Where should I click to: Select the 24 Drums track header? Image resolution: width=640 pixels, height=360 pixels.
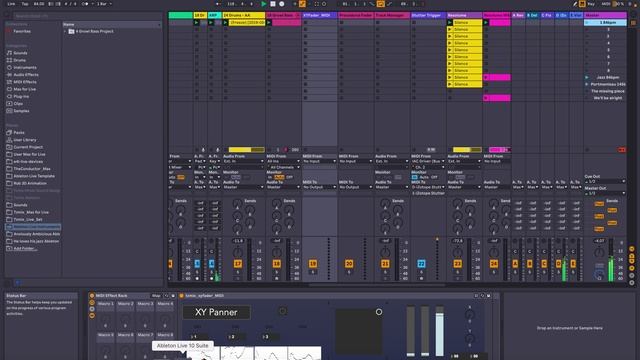tap(243, 15)
